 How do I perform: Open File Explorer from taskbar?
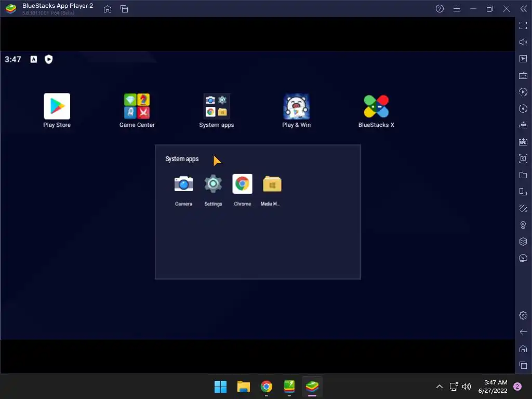(243, 387)
